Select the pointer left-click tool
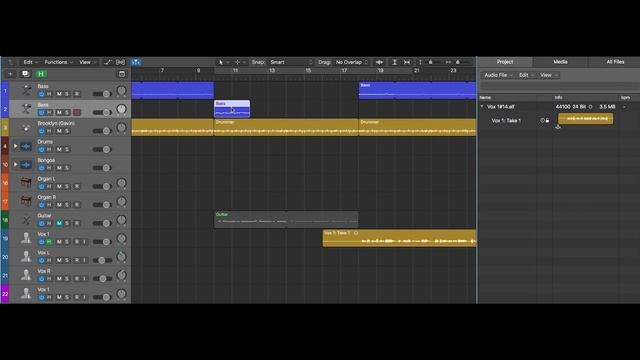The height and width of the screenshot is (360, 640). pyautogui.click(x=221, y=62)
